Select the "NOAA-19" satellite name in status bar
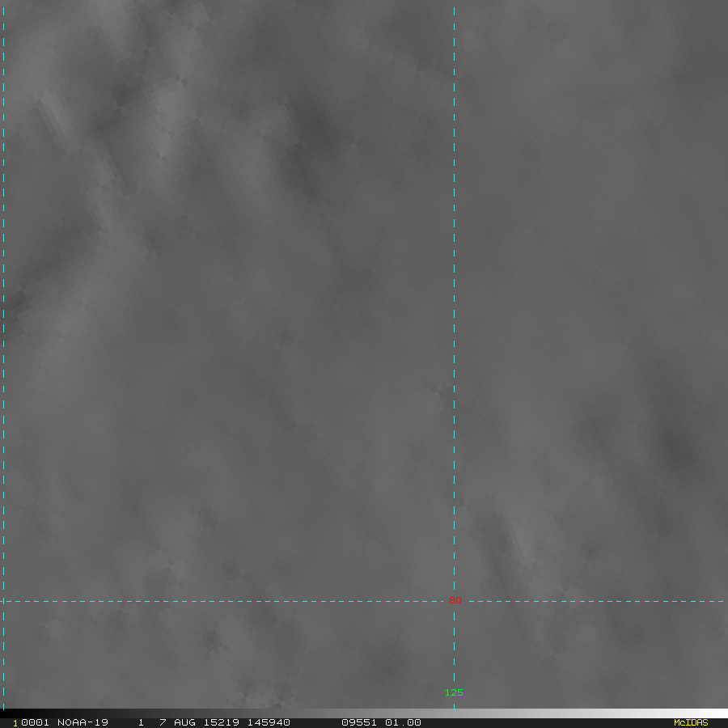This screenshot has width=728, height=728. point(83,722)
